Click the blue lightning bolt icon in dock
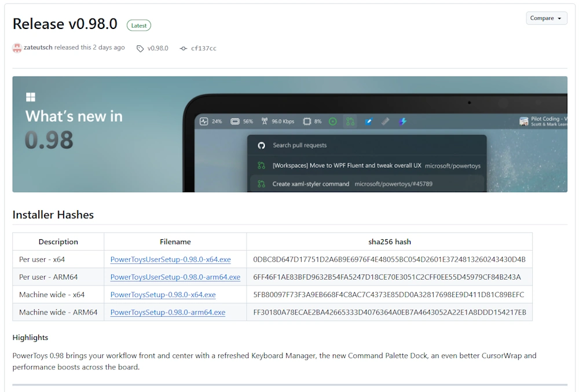 tap(403, 122)
